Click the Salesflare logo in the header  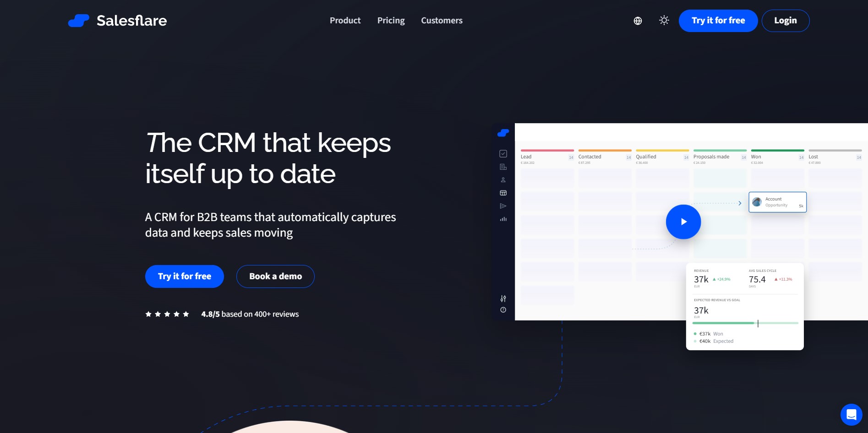pyautogui.click(x=117, y=21)
